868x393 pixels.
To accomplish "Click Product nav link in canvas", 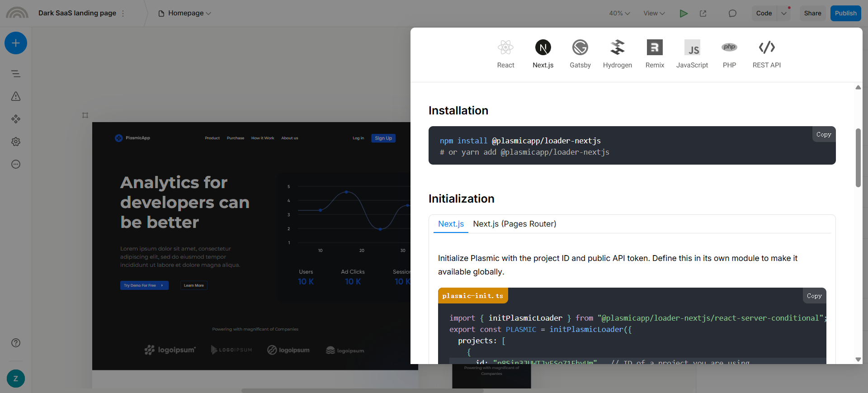I will (212, 138).
